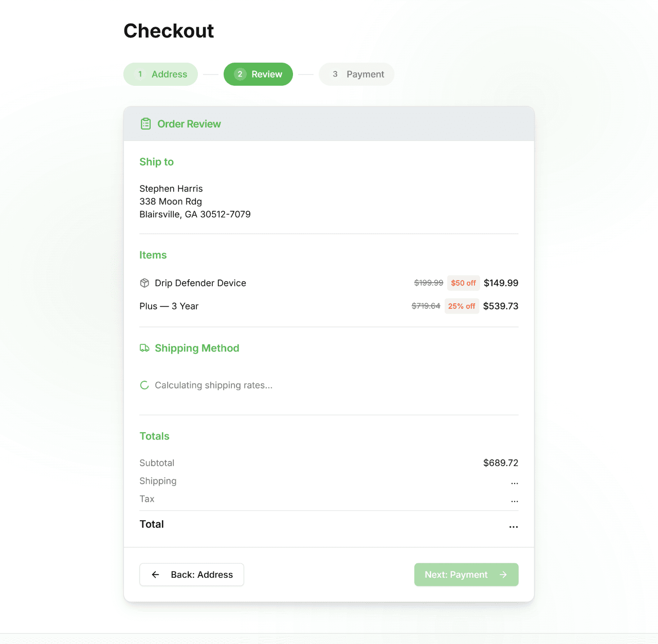Click the step 1 circle on Address
Viewport: 658px width, 644px height.
tap(140, 74)
